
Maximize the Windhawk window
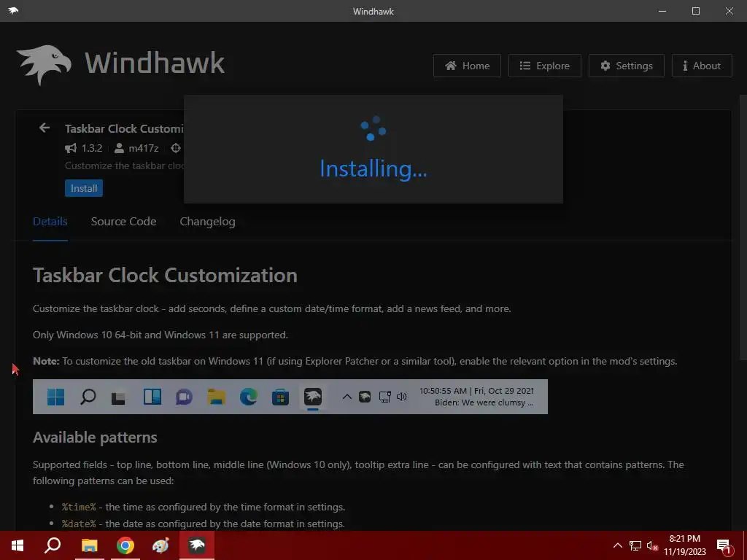(695, 11)
